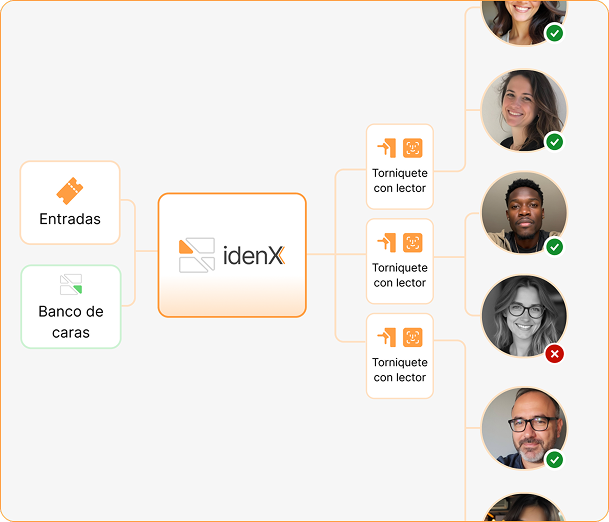Click the middle turnstile face-scan icon
Image resolution: width=609 pixels, height=522 pixels.
(x=413, y=242)
